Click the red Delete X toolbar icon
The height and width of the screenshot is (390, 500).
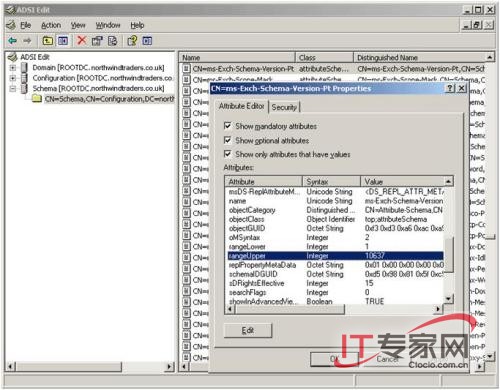(x=81, y=40)
